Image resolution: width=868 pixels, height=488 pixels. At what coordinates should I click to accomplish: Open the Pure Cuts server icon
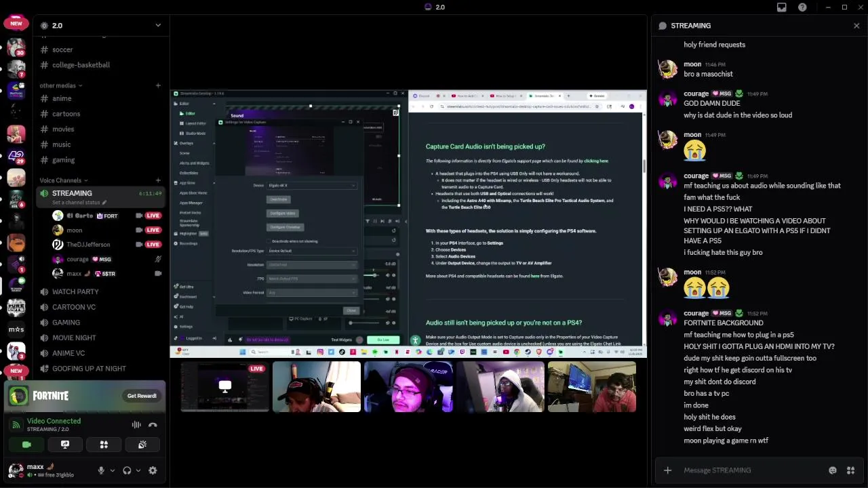(16, 308)
